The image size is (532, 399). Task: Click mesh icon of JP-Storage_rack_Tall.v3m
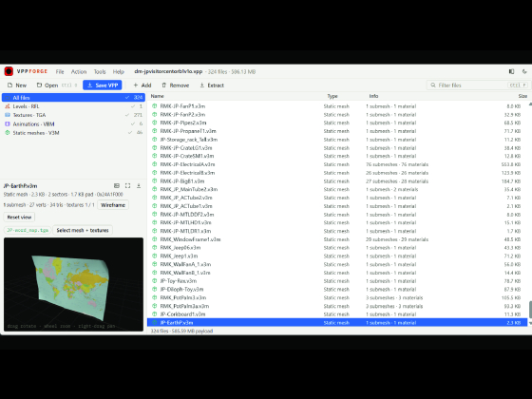coord(155,139)
